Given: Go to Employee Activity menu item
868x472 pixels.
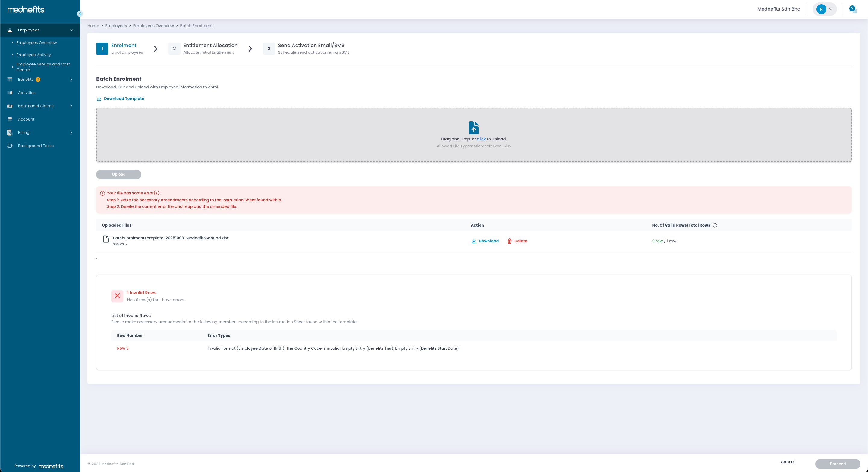Looking at the screenshot, I should (34, 55).
